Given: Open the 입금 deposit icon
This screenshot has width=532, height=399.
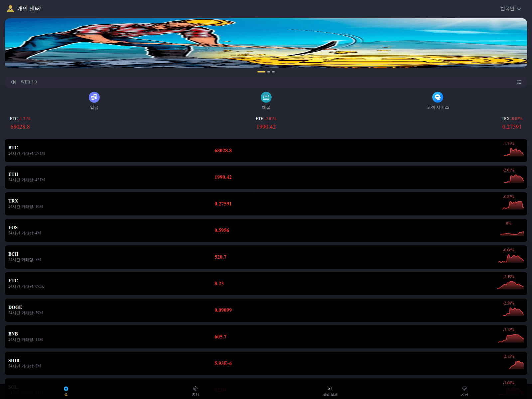Looking at the screenshot, I should [x=94, y=97].
